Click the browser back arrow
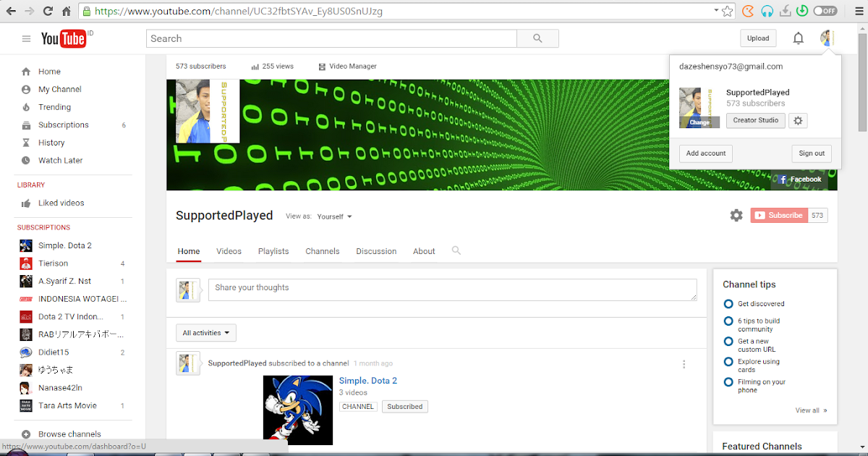 click(x=9, y=11)
